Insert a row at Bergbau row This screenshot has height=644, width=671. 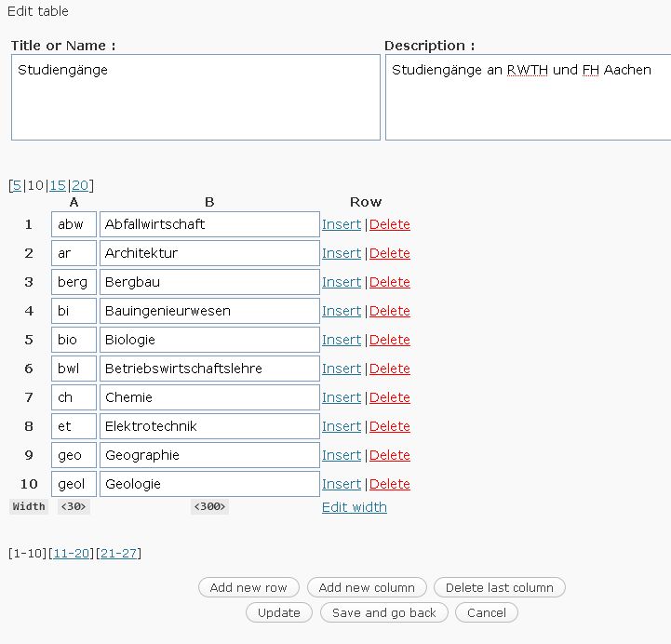(341, 282)
